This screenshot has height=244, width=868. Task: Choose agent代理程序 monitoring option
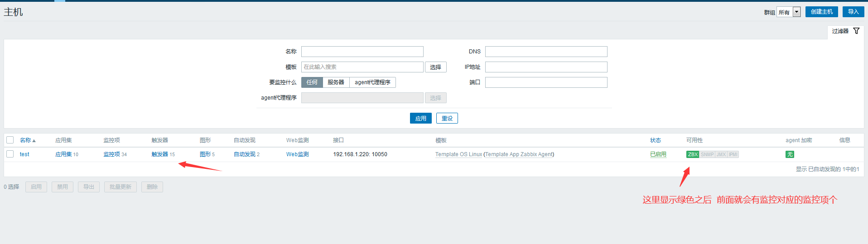click(x=372, y=82)
